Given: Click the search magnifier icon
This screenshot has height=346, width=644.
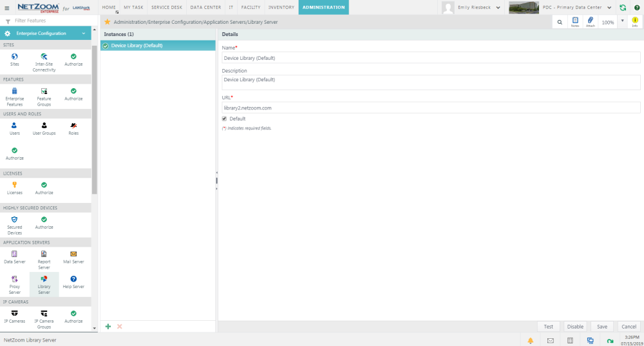Looking at the screenshot, I should (x=560, y=22).
